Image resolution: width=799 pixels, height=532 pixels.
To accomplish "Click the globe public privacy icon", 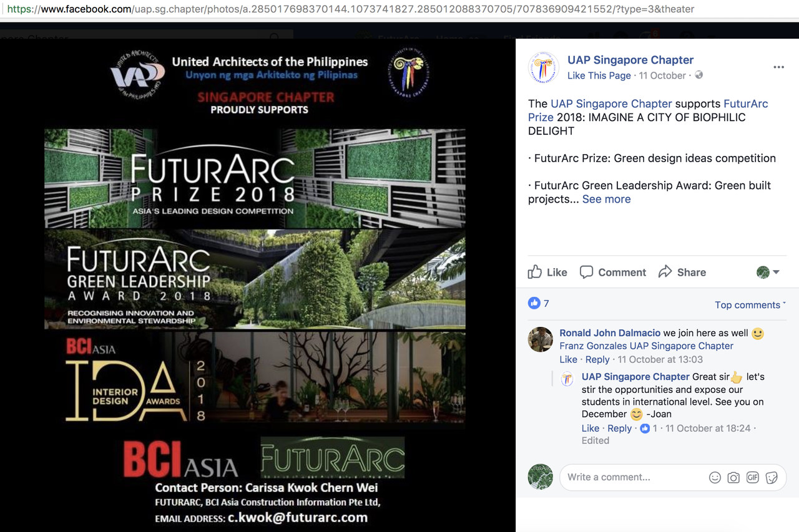I will pyautogui.click(x=699, y=75).
